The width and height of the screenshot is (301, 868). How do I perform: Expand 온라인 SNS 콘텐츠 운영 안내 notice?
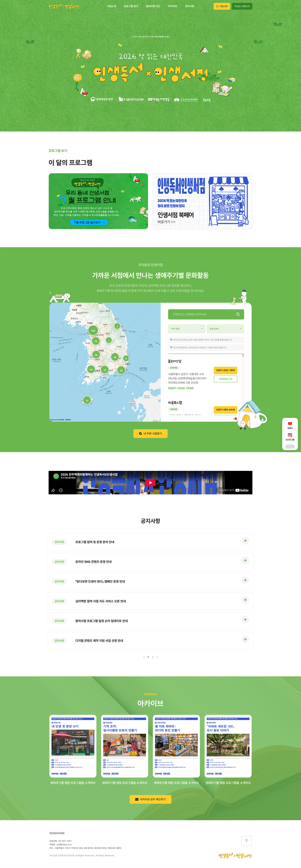pos(150,562)
